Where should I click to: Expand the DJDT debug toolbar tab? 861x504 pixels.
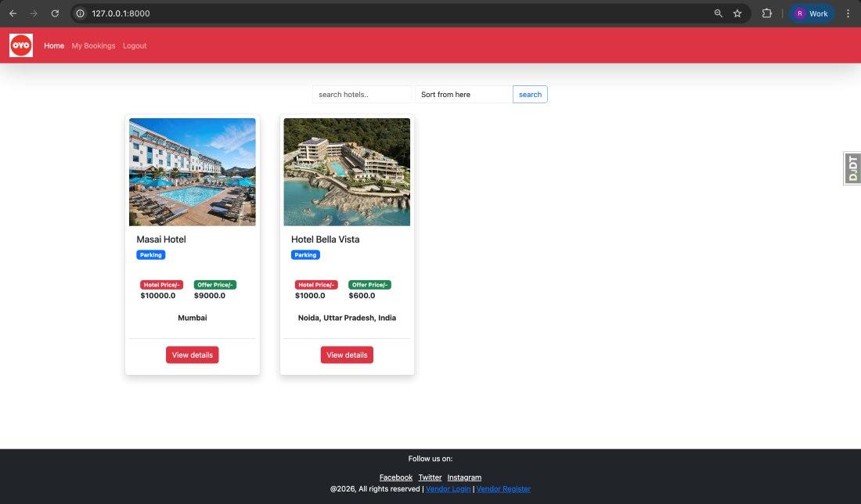click(x=852, y=167)
